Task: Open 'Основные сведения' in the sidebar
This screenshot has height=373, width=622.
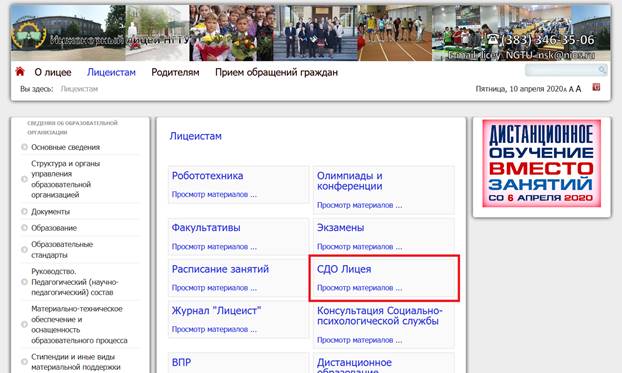Action: (65, 147)
